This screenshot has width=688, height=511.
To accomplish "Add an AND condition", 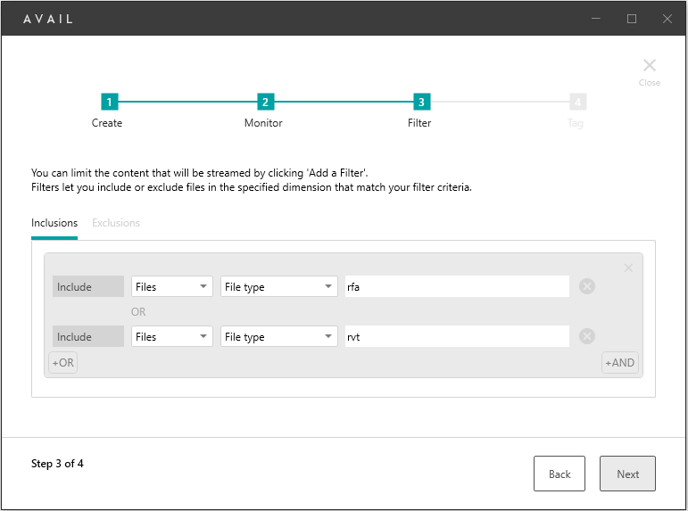I will pyautogui.click(x=620, y=363).
